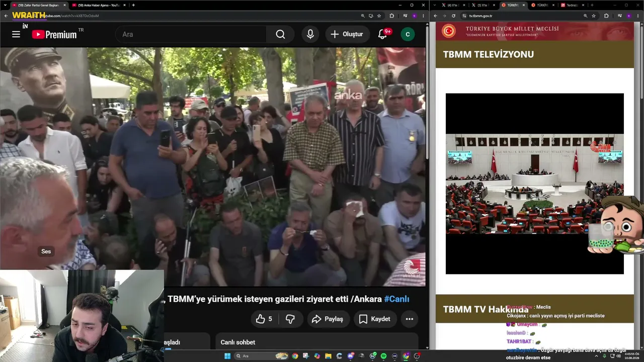The height and width of the screenshot is (362, 644).
Task: Open the #Canlı hashtag link
Action: pyautogui.click(x=396, y=299)
